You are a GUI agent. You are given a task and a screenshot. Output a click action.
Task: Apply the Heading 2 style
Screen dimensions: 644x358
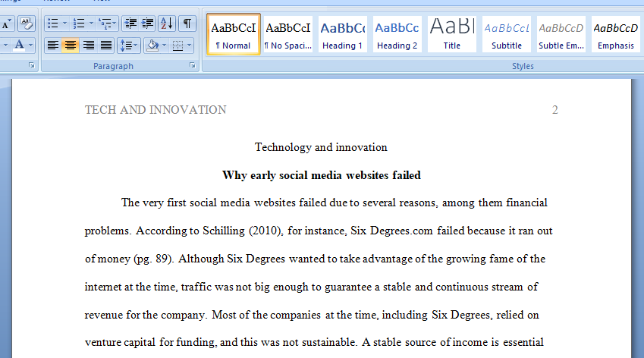coord(397,34)
